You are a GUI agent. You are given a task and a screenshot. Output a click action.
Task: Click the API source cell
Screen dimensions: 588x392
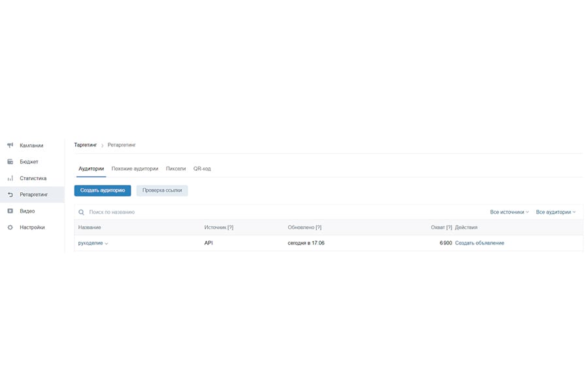click(x=208, y=243)
